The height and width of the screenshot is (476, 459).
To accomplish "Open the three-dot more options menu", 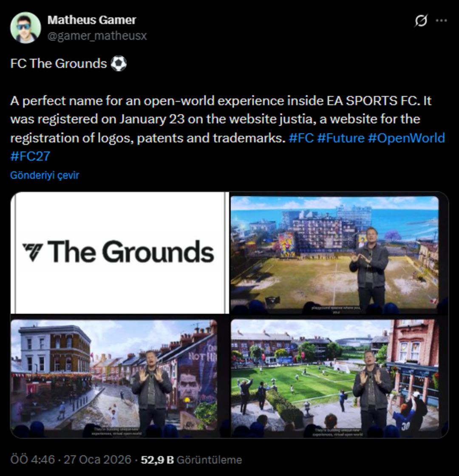I will [441, 20].
